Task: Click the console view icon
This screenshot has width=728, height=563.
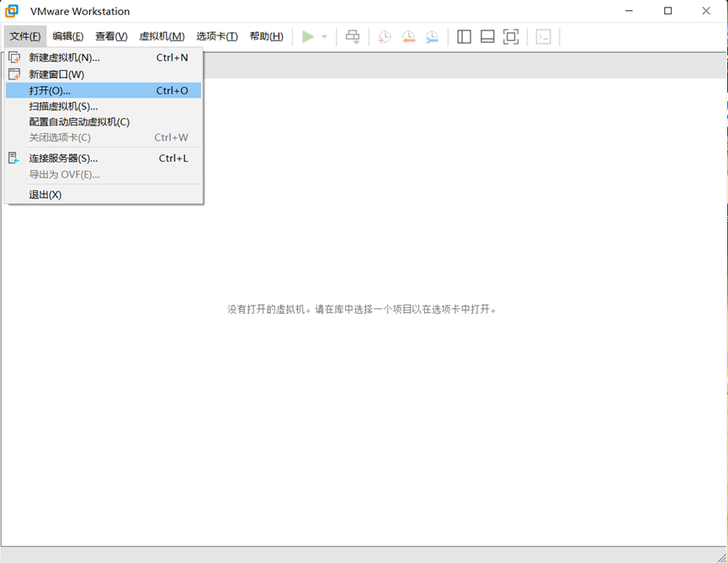Action: click(543, 37)
